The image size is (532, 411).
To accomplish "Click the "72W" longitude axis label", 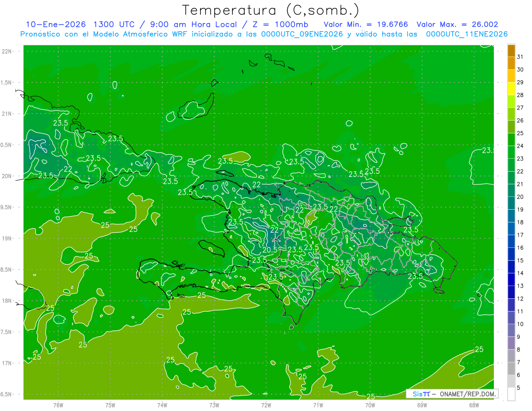I will coord(266,405).
